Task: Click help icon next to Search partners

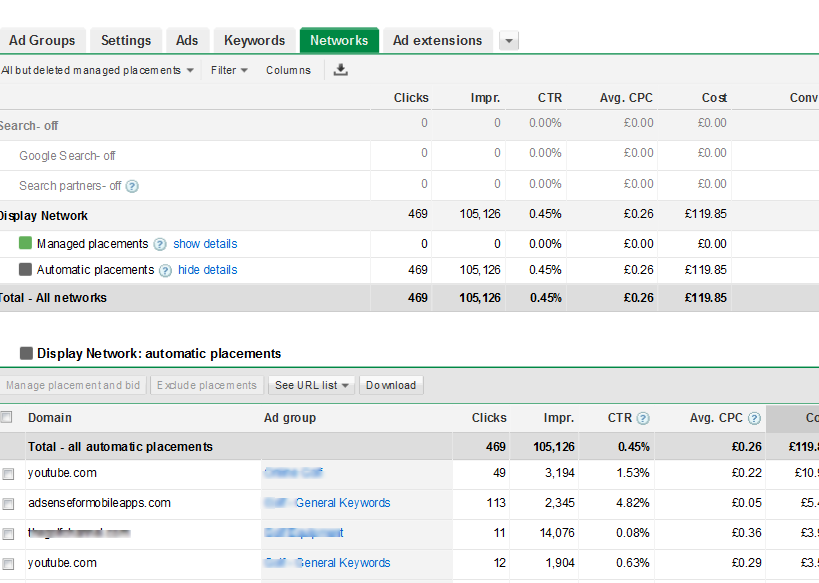Action: point(132,186)
